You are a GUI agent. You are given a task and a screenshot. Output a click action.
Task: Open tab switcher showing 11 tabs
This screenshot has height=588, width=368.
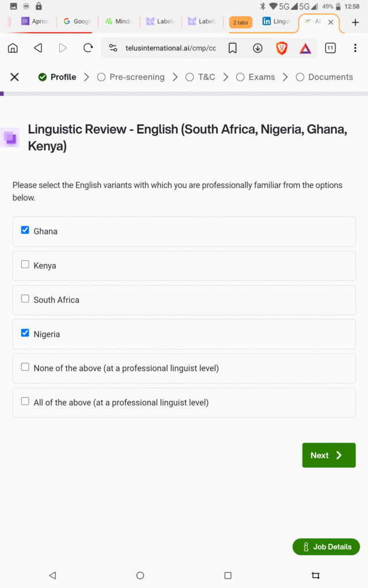pyautogui.click(x=330, y=48)
